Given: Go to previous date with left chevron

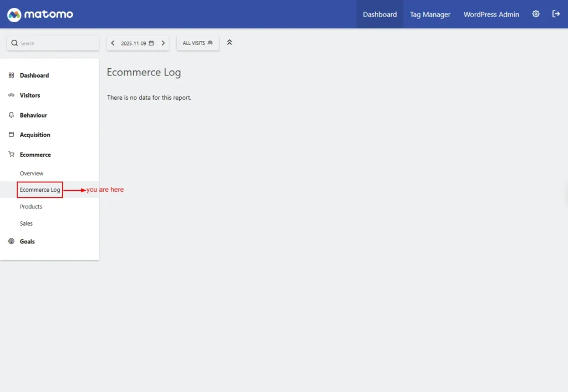Looking at the screenshot, I should click(x=113, y=43).
